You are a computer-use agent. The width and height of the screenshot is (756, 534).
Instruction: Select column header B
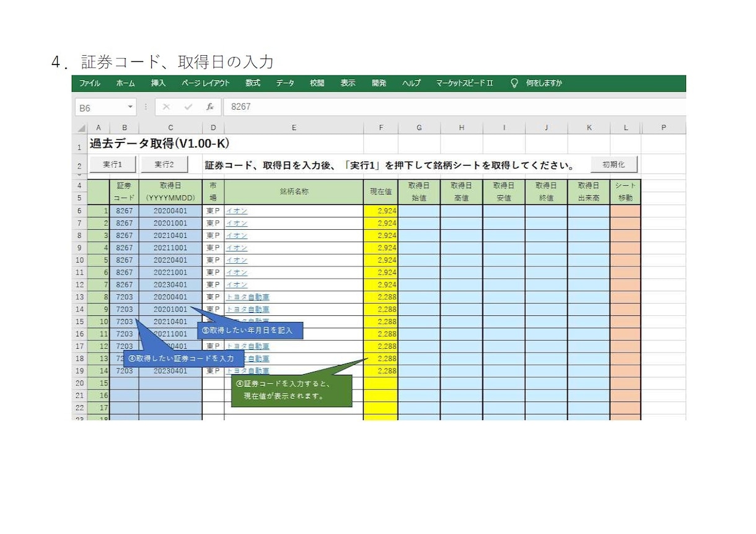point(125,128)
